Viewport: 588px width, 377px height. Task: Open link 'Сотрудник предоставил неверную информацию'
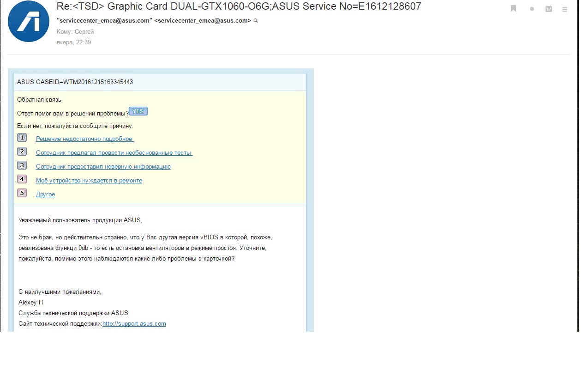point(103,167)
